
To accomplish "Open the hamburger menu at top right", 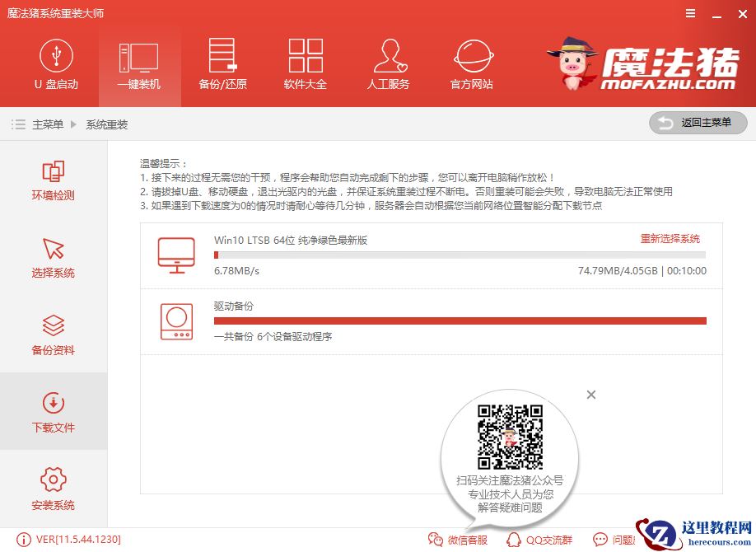I will pyautogui.click(x=690, y=13).
